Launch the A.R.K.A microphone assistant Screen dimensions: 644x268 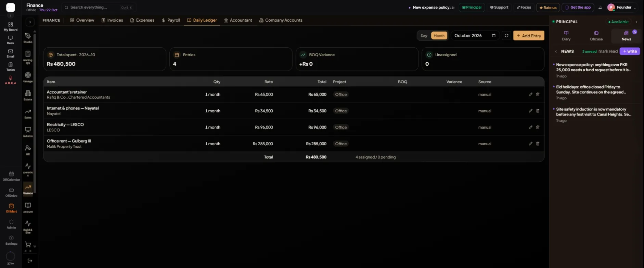pyautogui.click(x=11, y=80)
